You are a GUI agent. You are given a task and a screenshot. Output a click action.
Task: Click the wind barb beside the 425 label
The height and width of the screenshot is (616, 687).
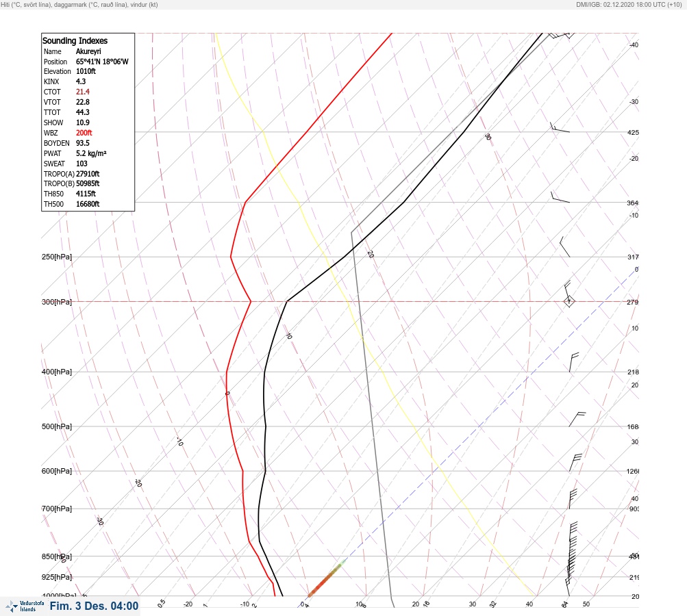pyautogui.click(x=560, y=127)
